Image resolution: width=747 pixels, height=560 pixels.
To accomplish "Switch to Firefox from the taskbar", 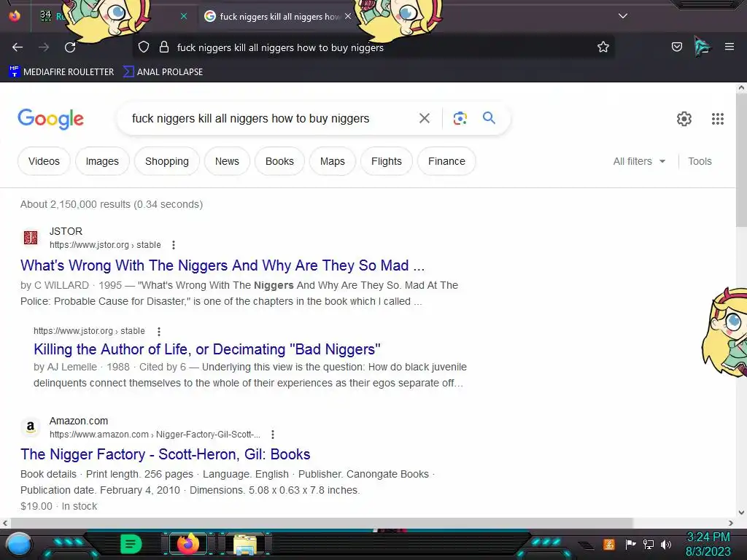I will point(187,544).
